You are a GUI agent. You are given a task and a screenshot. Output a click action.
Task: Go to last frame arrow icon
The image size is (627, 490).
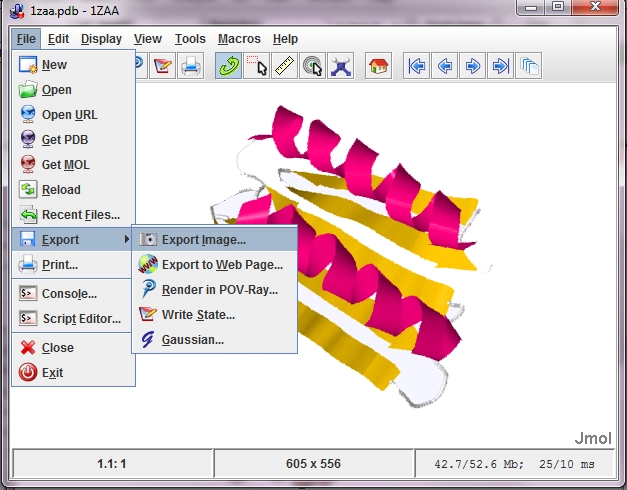(500, 66)
